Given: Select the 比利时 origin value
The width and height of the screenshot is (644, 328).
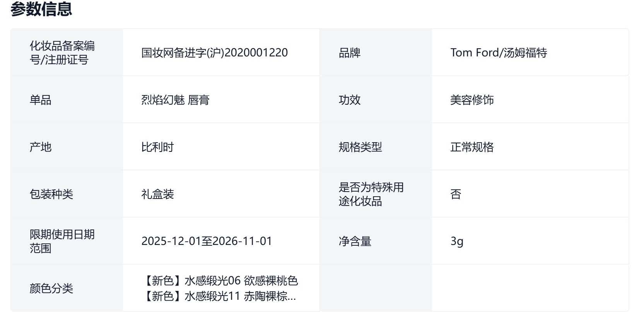Looking at the screenshot, I should (x=157, y=147).
